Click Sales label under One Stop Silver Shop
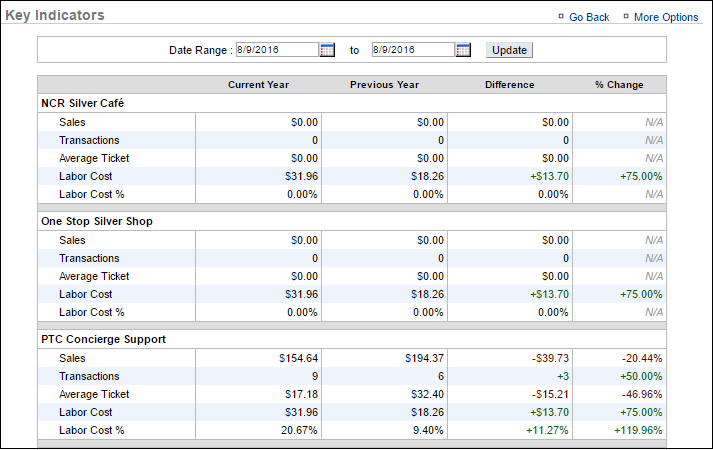713x450 pixels. (x=72, y=240)
